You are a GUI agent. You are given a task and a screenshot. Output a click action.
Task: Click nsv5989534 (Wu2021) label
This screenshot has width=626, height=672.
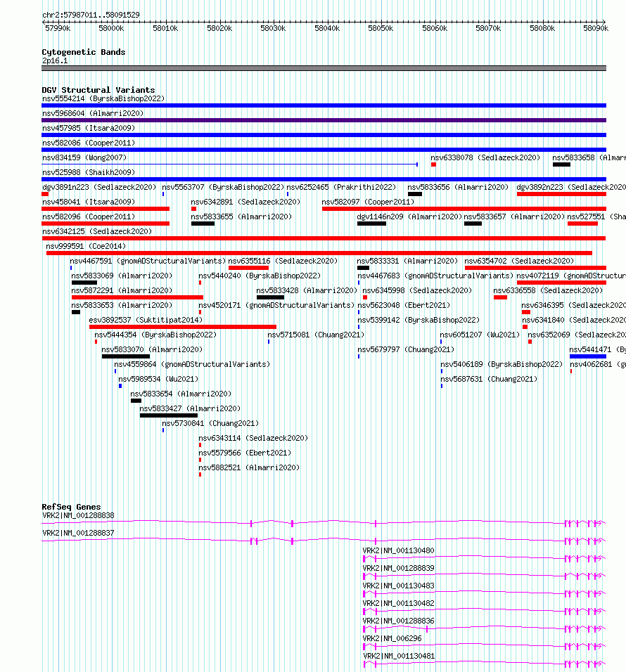(x=159, y=380)
